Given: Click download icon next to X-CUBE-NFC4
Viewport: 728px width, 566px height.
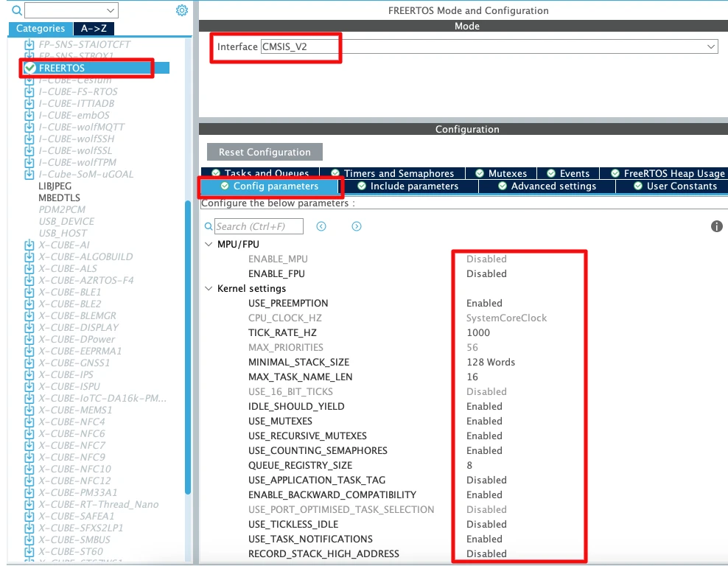Looking at the screenshot, I should pyautogui.click(x=29, y=422).
